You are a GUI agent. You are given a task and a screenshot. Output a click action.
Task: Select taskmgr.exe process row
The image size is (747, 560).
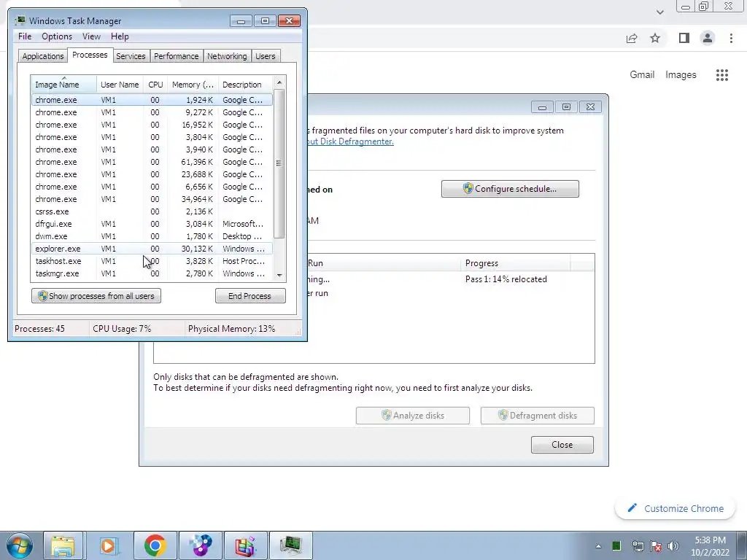click(152, 273)
